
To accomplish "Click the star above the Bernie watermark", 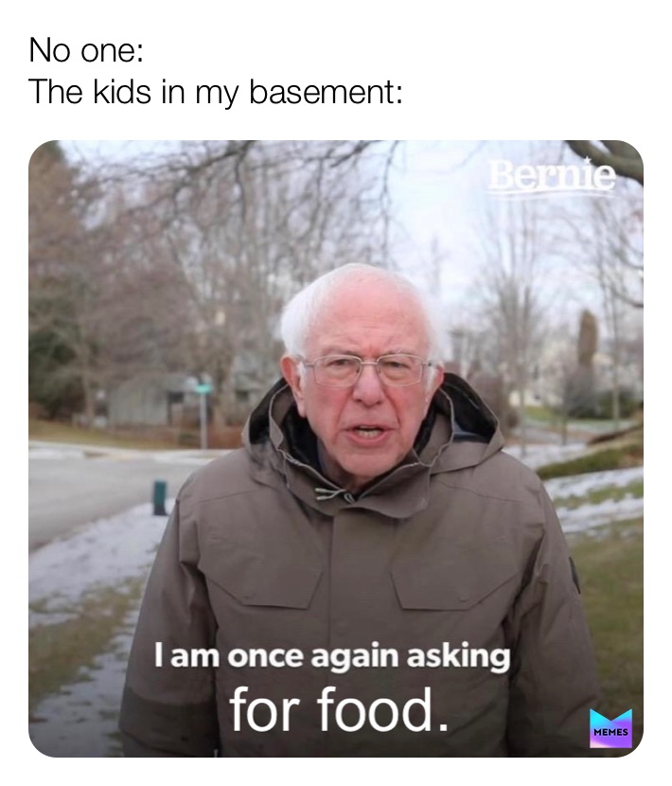I will (591, 160).
